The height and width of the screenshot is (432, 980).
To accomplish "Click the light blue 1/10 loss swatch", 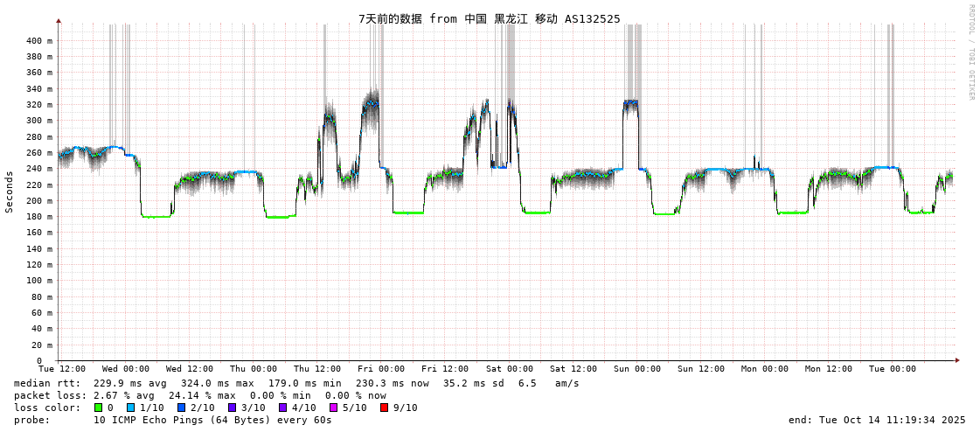I will click(131, 408).
